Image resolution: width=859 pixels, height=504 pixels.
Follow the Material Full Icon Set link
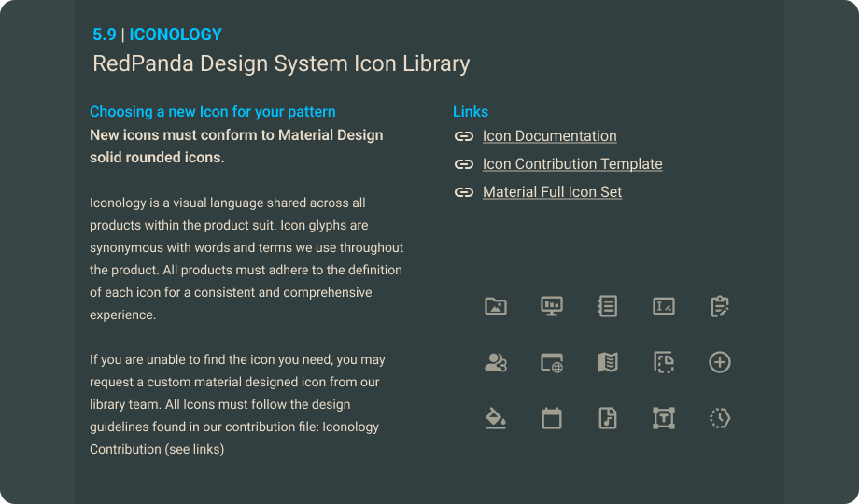(552, 192)
